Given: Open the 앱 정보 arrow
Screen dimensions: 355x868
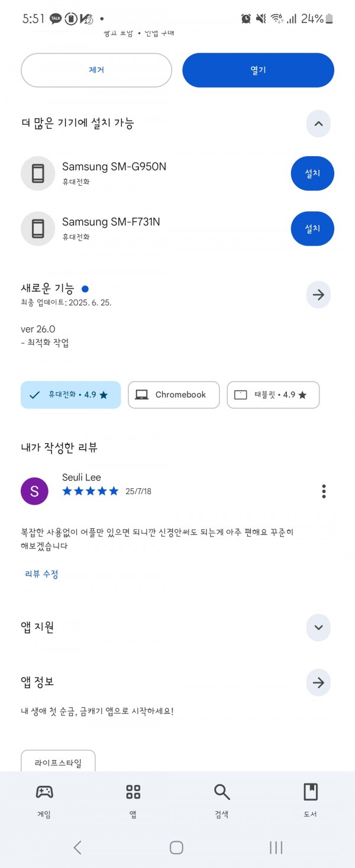Looking at the screenshot, I should [x=318, y=683].
